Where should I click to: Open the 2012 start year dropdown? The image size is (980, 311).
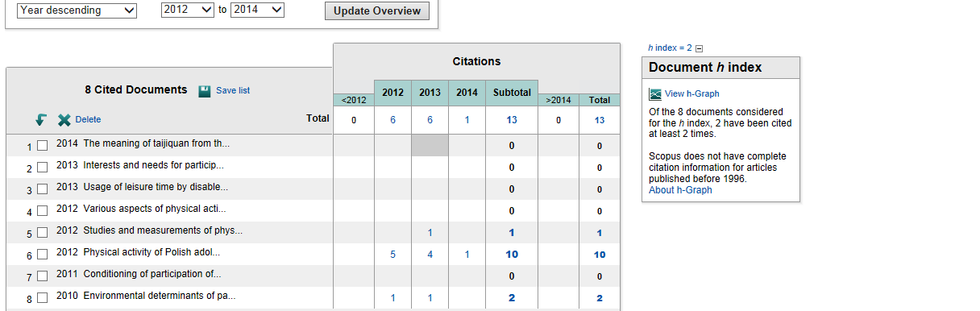(187, 10)
